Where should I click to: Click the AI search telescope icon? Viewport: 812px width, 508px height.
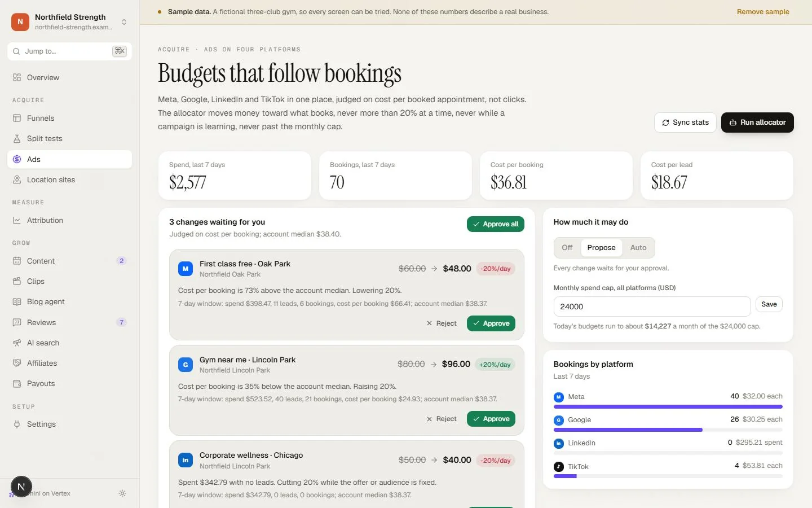point(17,343)
